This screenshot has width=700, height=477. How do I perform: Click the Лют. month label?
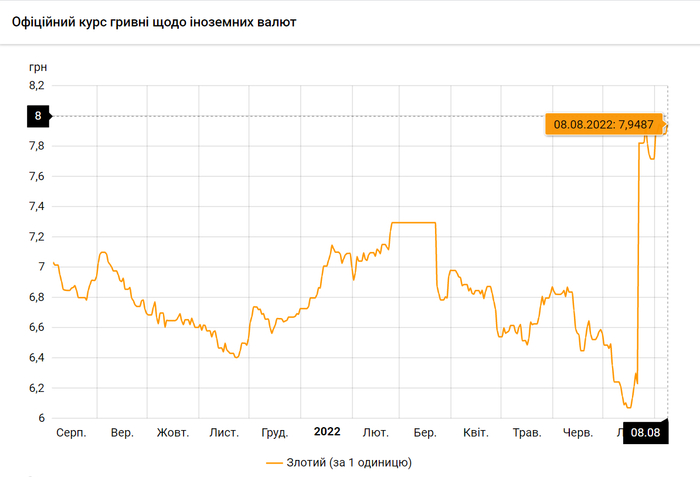pos(376,433)
